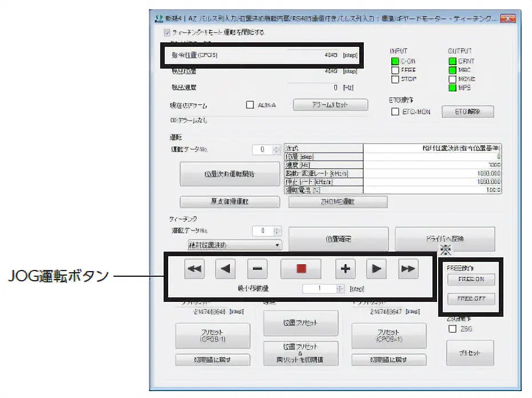Start the ZHOME運転 operation
This screenshot has width=532, height=398.
click(339, 201)
